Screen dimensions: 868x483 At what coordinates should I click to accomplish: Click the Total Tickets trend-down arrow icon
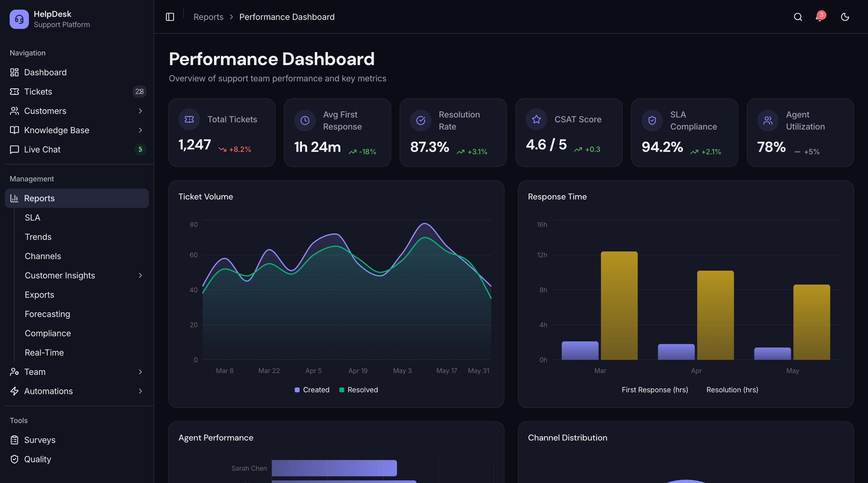pos(222,149)
